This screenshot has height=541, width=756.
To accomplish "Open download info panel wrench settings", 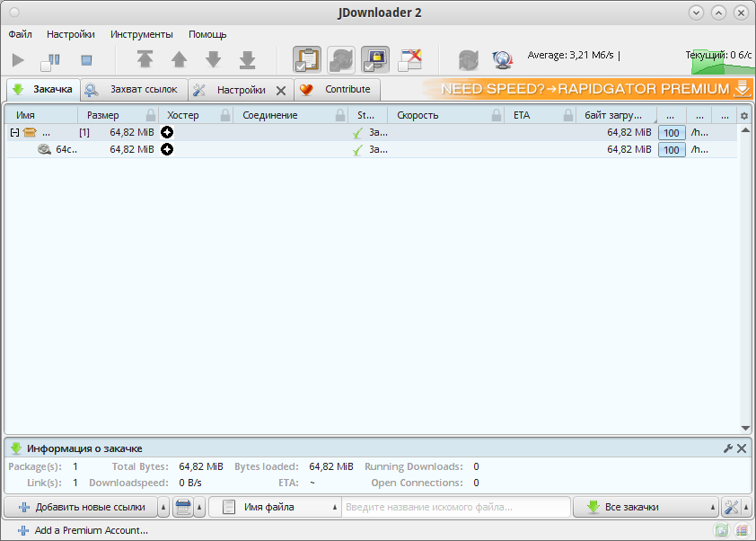I will click(728, 448).
